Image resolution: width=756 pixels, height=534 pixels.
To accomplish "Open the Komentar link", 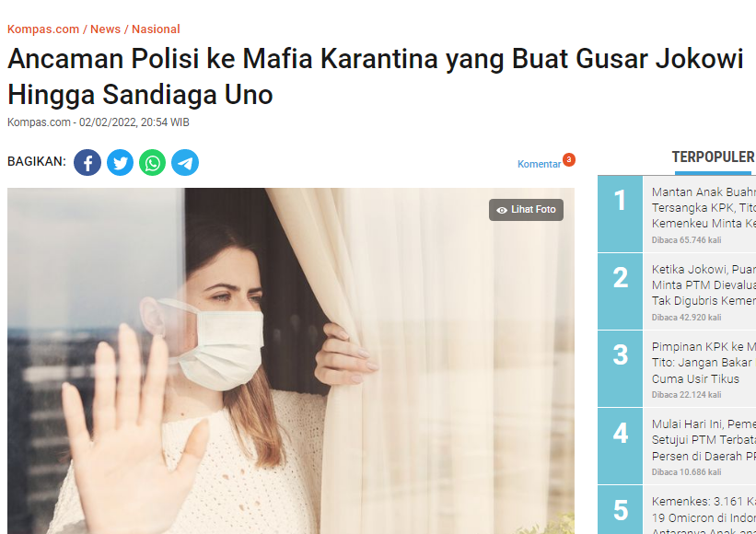I will 539,164.
